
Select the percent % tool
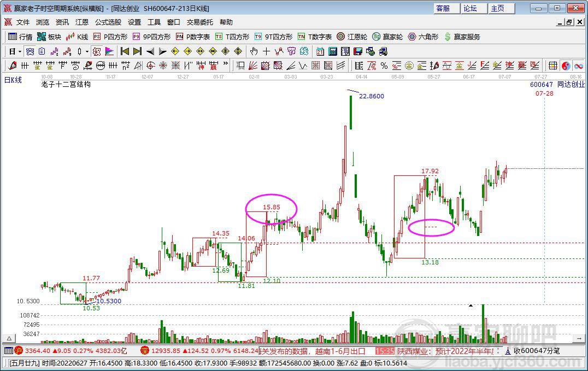pos(384,66)
